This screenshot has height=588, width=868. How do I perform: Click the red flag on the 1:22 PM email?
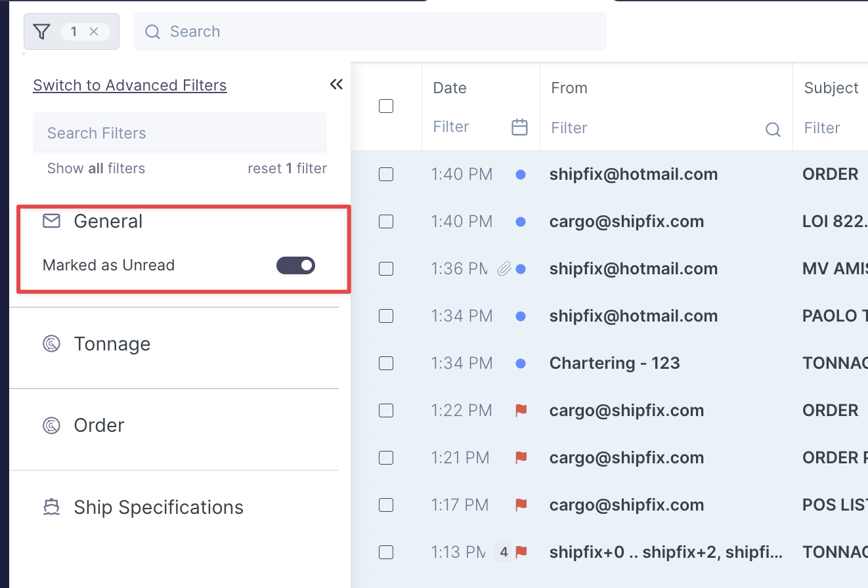coord(521,410)
